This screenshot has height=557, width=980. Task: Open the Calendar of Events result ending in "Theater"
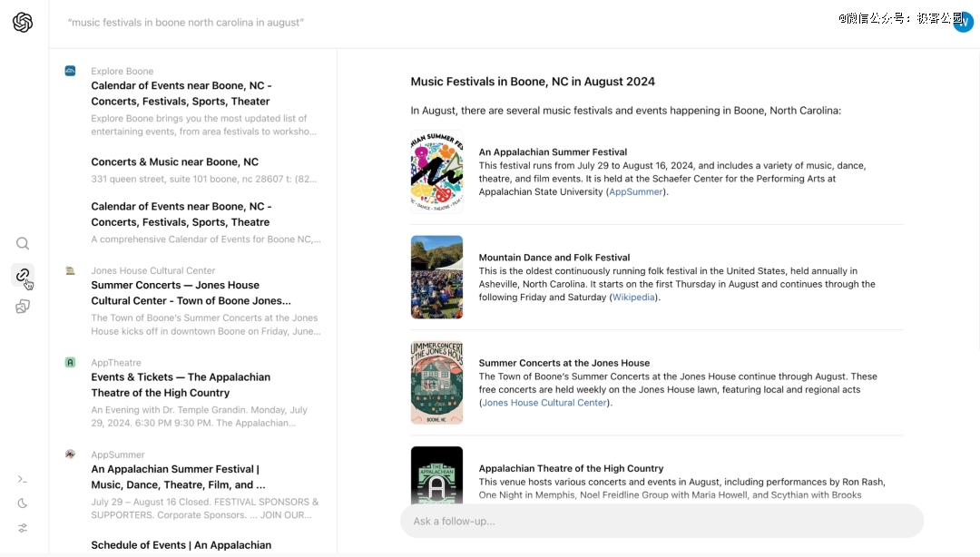(x=181, y=93)
